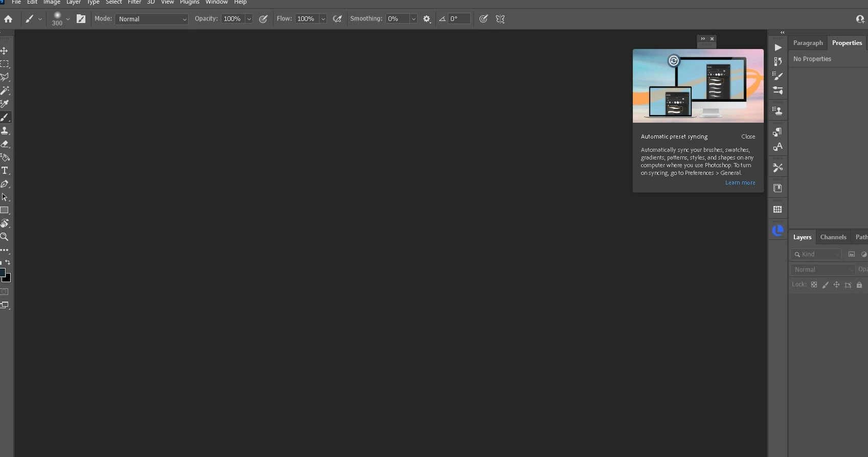Open the Paragraph Styles panel icon
Image resolution: width=868 pixels, height=457 pixels.
778,132
